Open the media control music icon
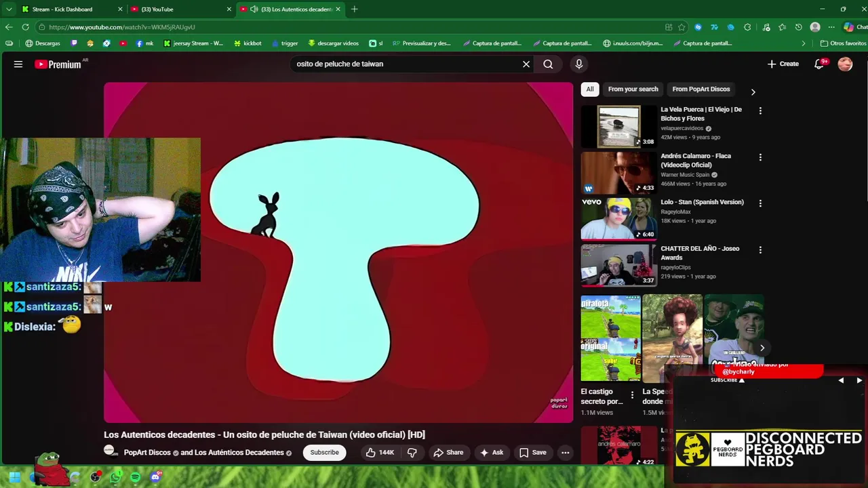This screenshot has width=868, height=488. [x=766, y=27]
